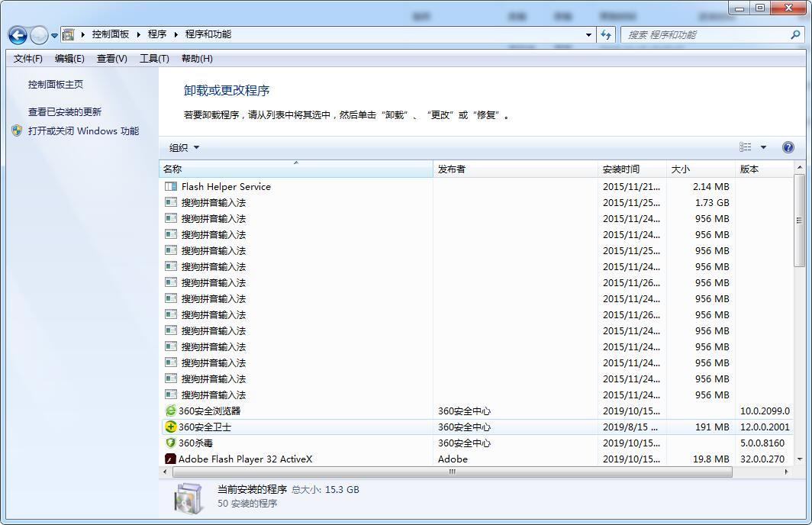Expand the arrow after 控制面板 breadcrumb

[138, 34]
